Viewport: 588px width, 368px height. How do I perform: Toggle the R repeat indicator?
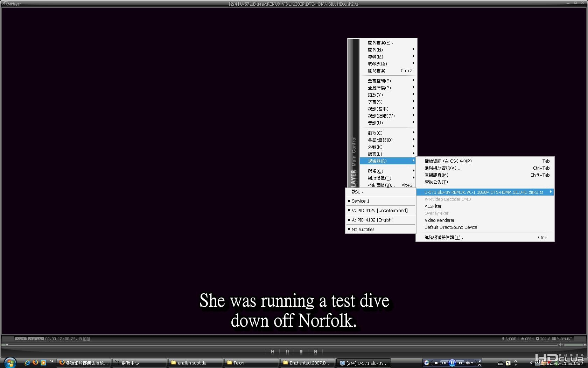[x=85, y=339]
